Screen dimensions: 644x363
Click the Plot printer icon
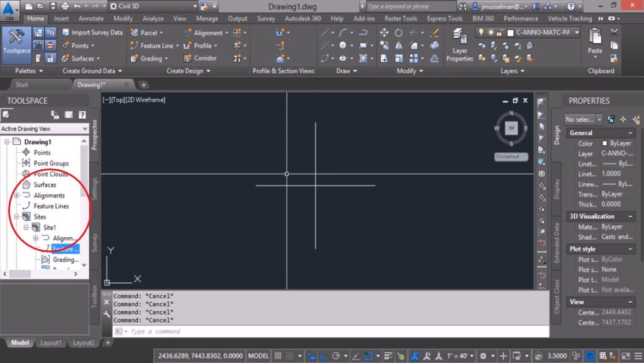pyautogui.click(x=65, y=6)
